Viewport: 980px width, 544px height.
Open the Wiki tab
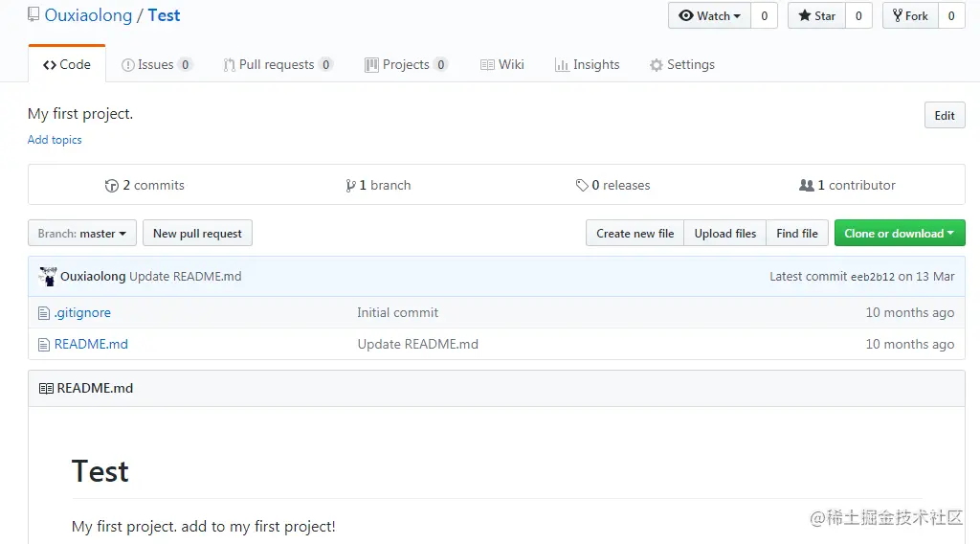click(501, 64)
